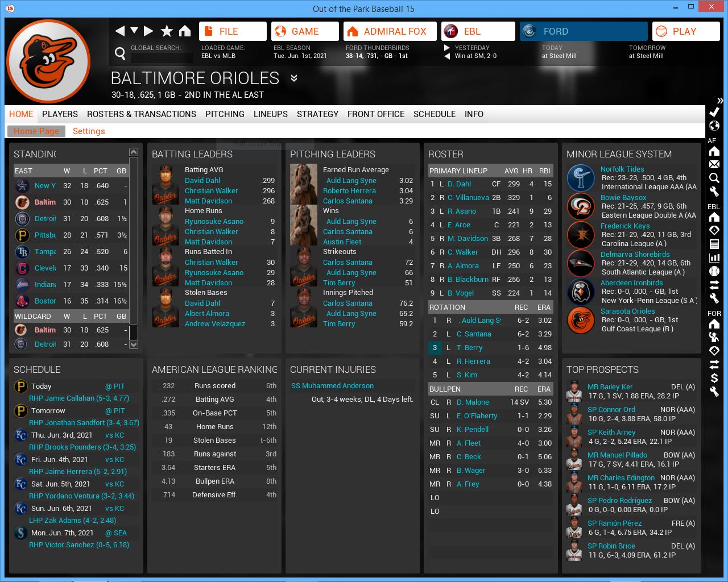
Task: Click the global search magnifier icon
Action: click(x=120, y=53)
